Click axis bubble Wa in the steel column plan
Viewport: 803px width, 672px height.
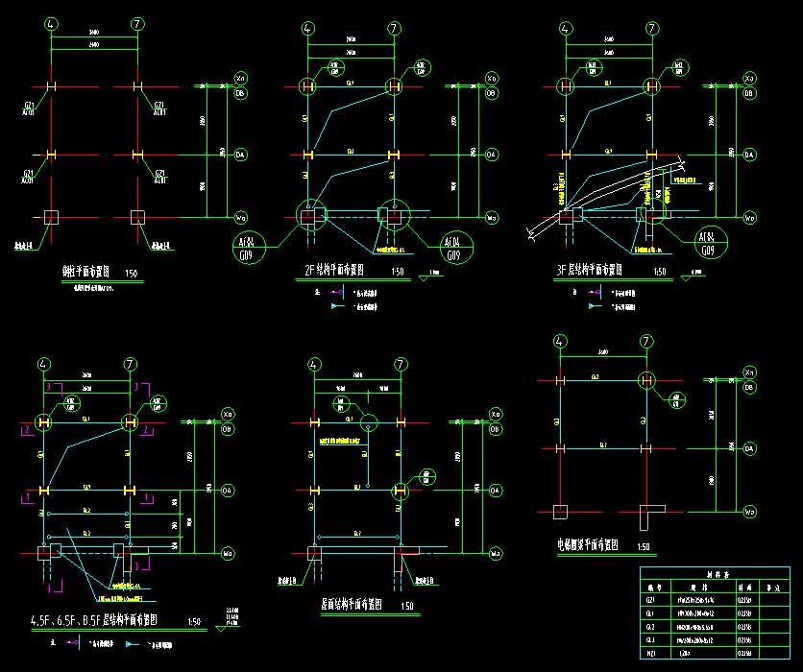click(x=240, y=218)
